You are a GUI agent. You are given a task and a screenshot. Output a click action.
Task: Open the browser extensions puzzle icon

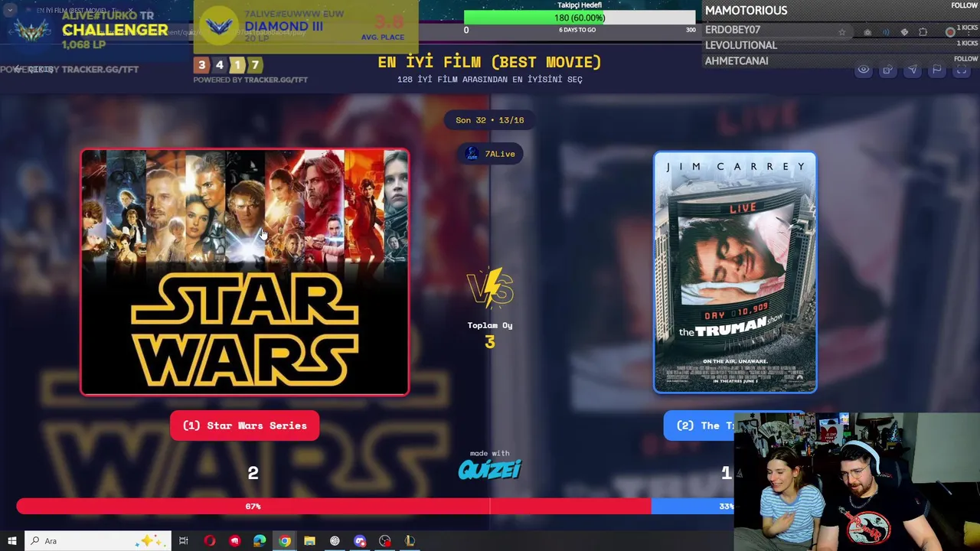[x=923, y=32]
